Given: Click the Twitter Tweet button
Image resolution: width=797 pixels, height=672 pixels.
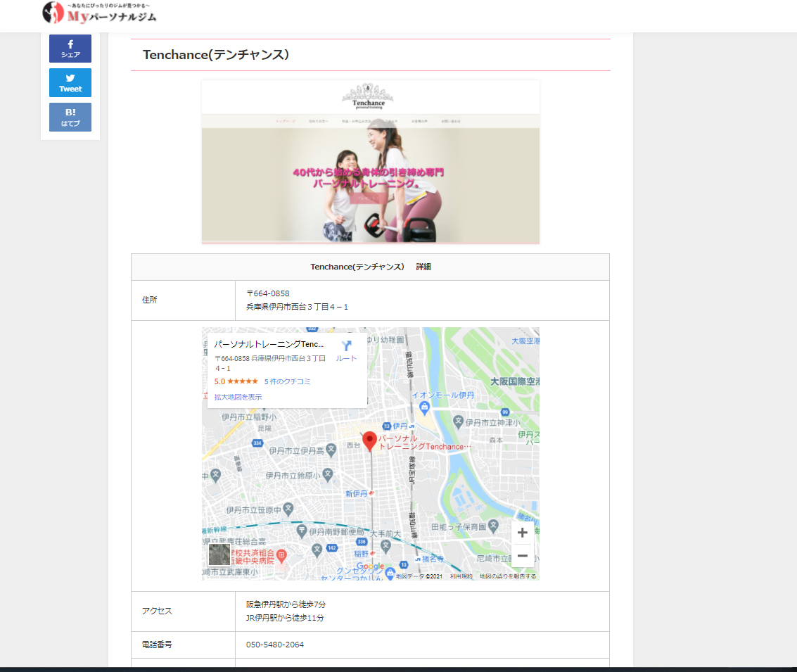Looking at the screenshot, I should [x=70, y=82].
